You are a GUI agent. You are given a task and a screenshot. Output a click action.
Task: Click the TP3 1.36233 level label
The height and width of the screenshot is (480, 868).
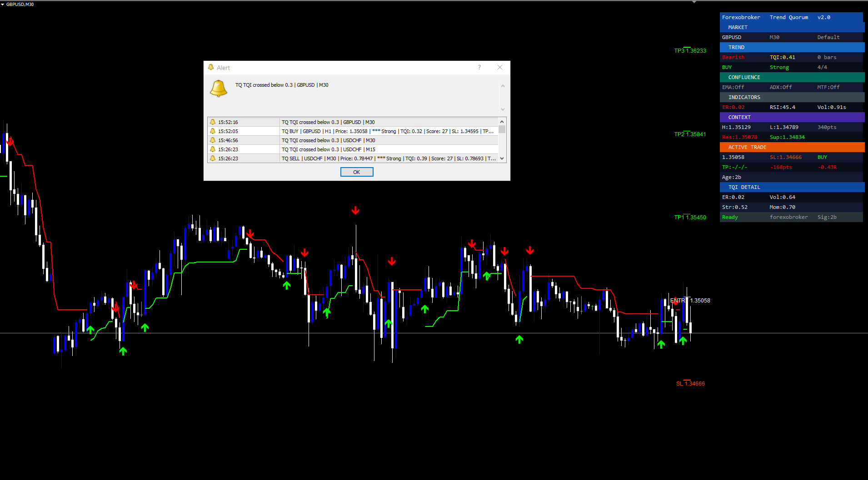tap(690, 51)
